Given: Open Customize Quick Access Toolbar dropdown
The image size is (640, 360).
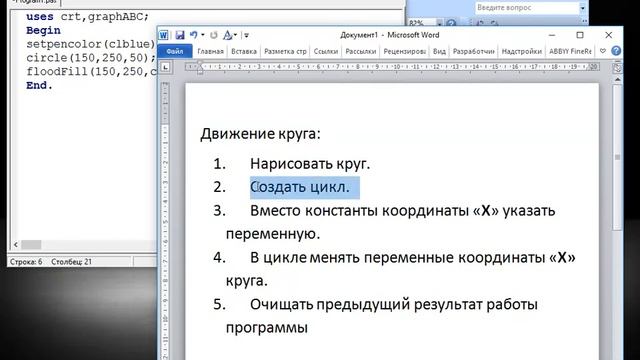Looking at the screenshot, I should pyautogui.click(x=246, y=36).
